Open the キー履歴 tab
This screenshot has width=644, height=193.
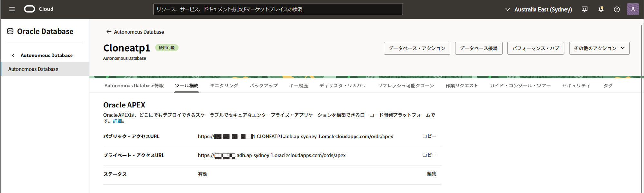[298, 86]
